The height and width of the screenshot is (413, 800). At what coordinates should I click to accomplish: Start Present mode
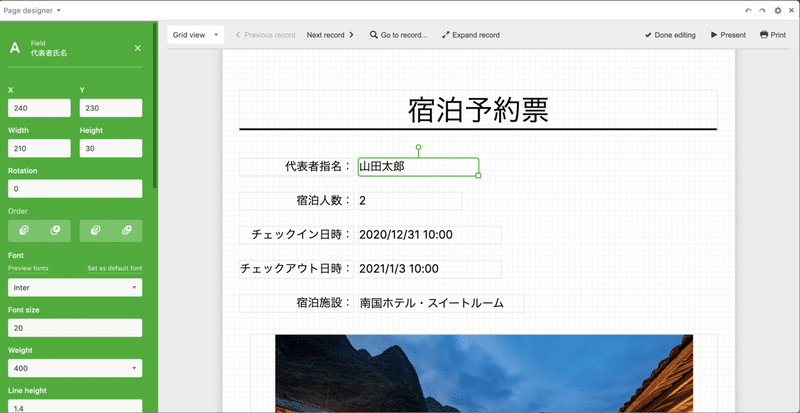[x=728, y=35]
